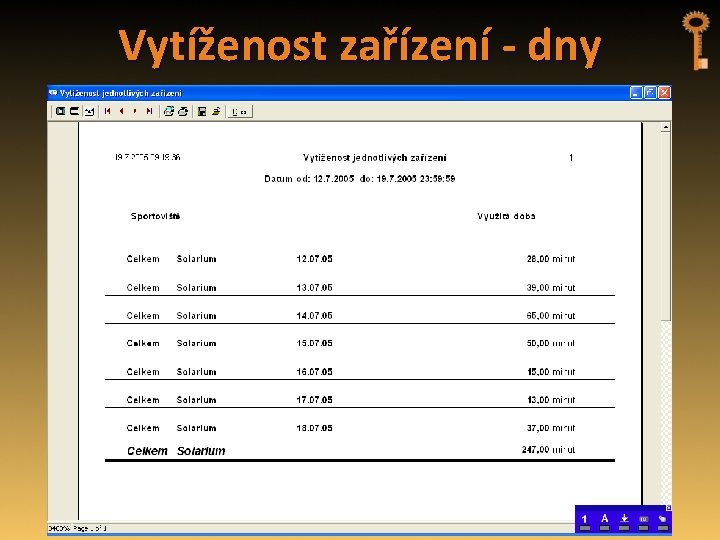This screenshot has height=540, width=720.
Task: Click the printer icon in toolbar
Action: 183,111
